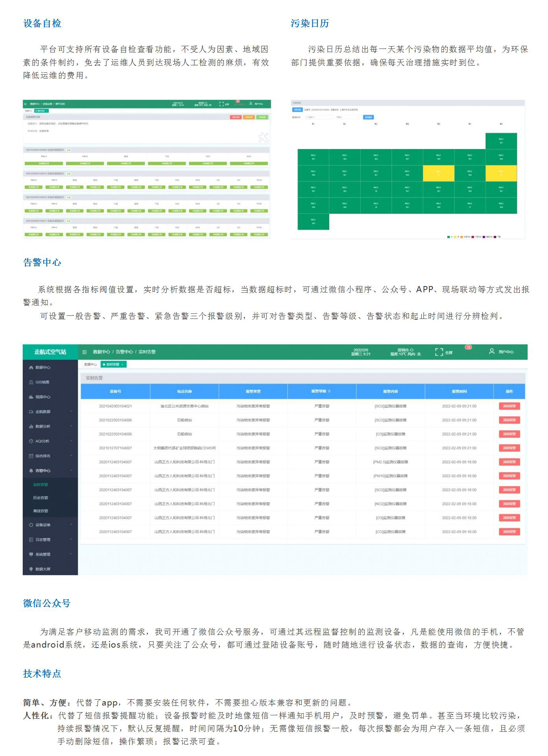Expand the 设备运维 sidebar submenu
Image resolution: width=548 pixels, height=756 pixels.
coord(71,525)
